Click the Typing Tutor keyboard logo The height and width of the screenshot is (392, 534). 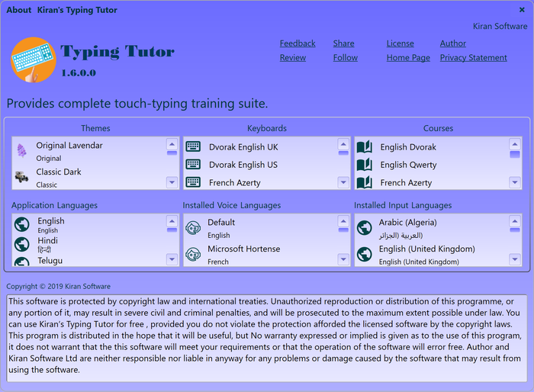pos(33,59)
